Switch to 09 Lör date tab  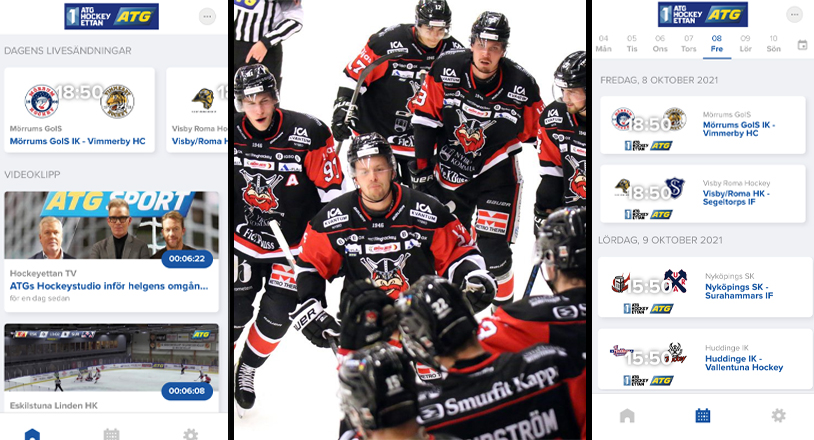point(745,44)
